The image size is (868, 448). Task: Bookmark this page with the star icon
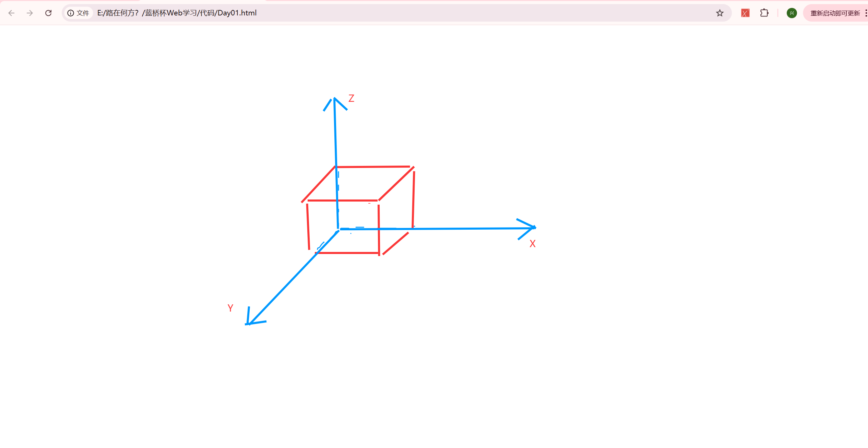pos(720,13)
